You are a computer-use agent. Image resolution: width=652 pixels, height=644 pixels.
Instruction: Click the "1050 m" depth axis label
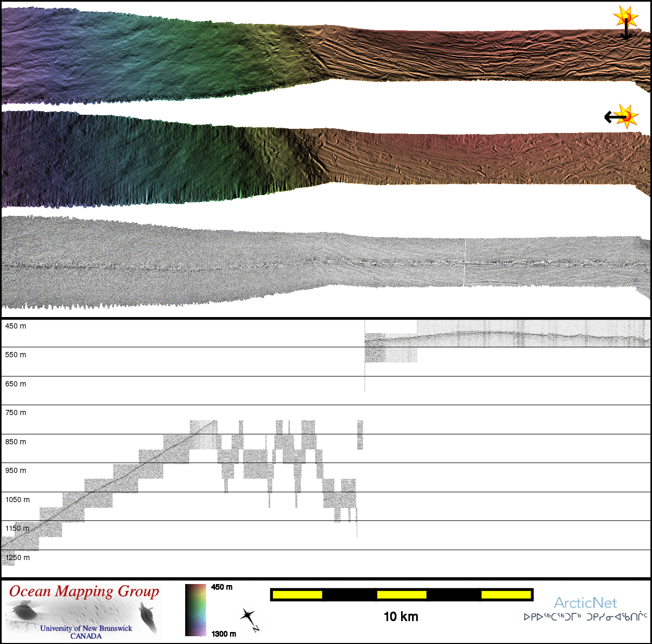click(18, 500)
